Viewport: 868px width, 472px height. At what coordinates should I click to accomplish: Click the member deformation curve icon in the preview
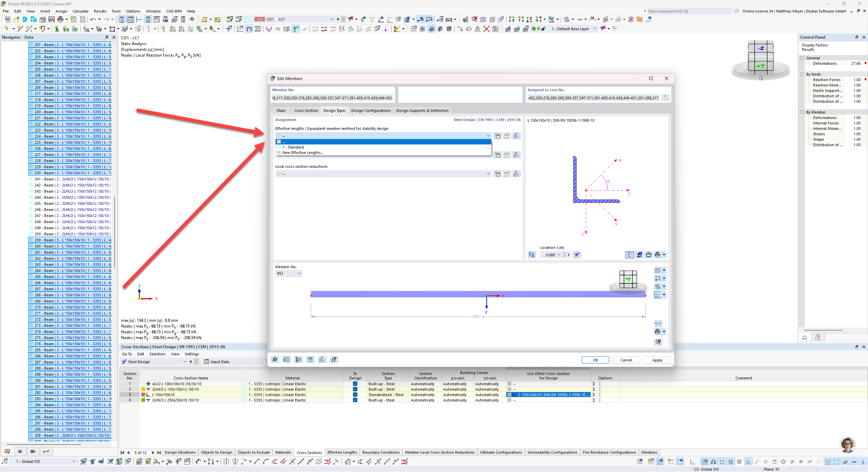point(658,323)
